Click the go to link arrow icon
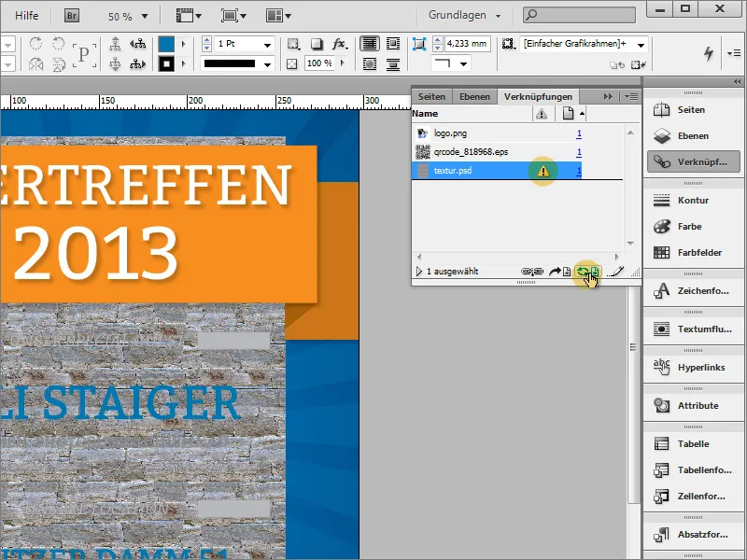Screen dimensions: 747x560 pos(559,272)
